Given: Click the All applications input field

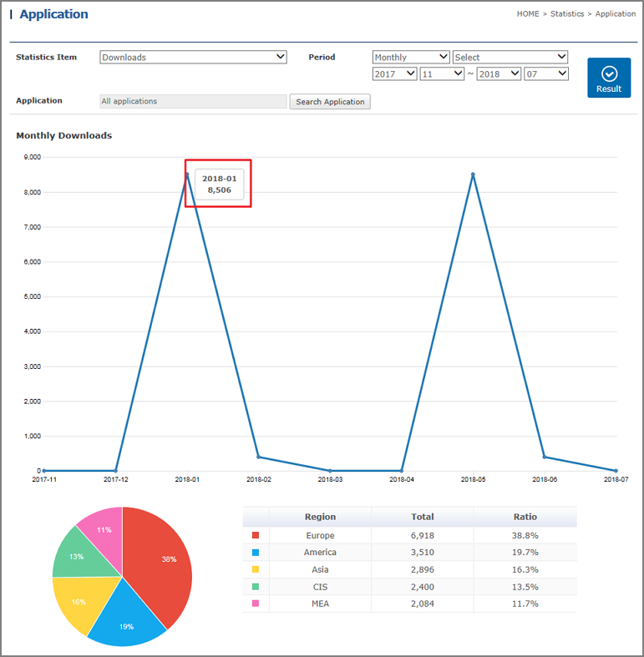Looking at the screenshot, I should click(193, 102).
